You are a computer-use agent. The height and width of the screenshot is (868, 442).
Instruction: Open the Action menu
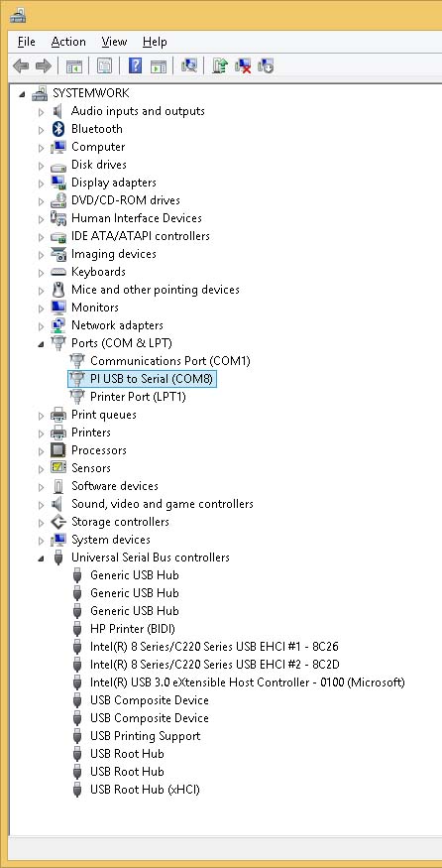[x=68, y=42]
